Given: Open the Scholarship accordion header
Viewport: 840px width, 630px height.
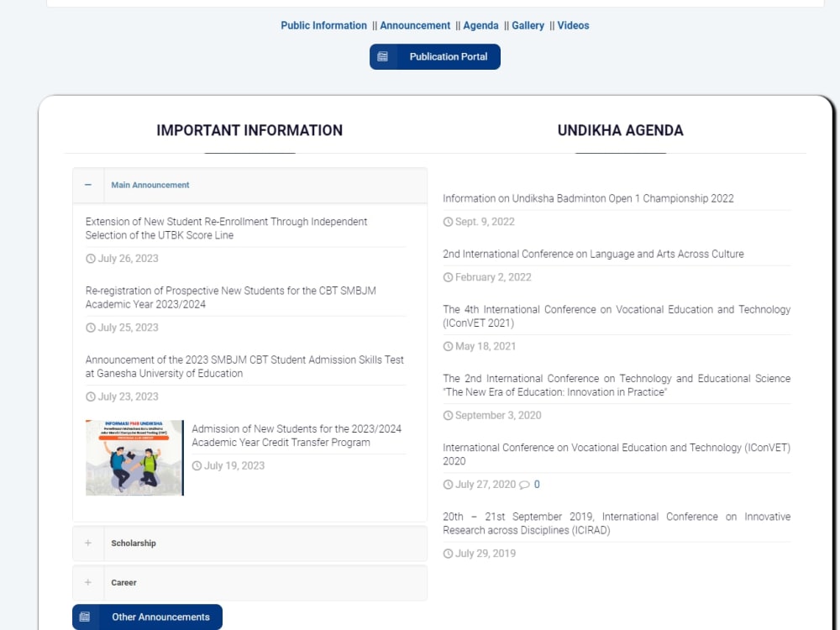Looking at the screenshot, I should (249, 543).
